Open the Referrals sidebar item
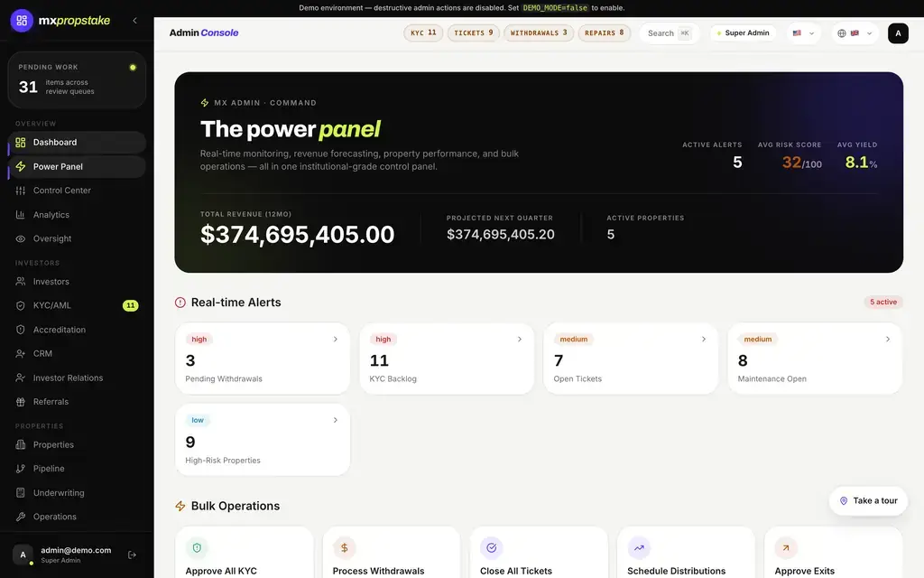924x578 pixels. (x=78, y=402)
